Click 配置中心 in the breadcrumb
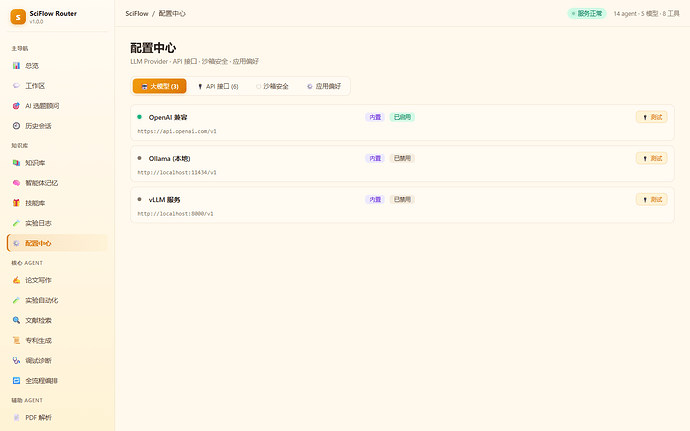The width and height of the screenshot is (690, 431). (172, 14)
